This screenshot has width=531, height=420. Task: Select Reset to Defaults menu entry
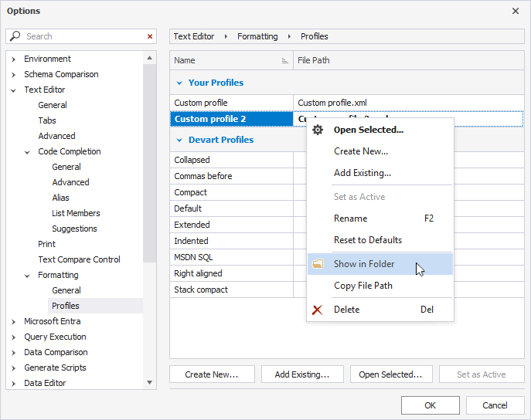click(367, 240)
